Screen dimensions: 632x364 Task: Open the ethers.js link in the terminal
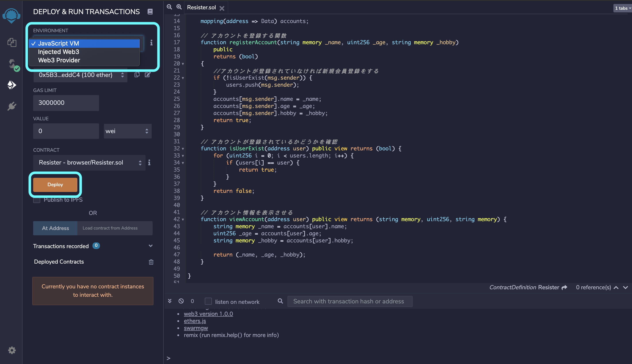coord(195,321)
